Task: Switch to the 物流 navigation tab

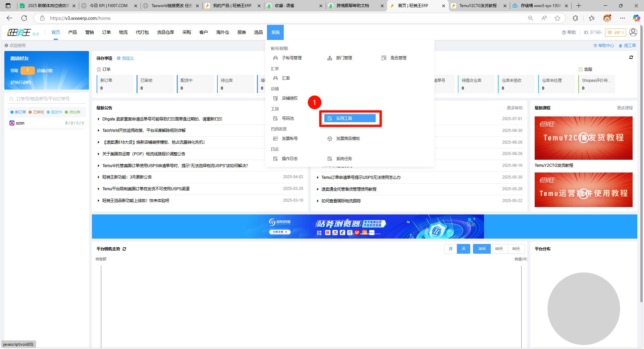Action: (123, 32)
